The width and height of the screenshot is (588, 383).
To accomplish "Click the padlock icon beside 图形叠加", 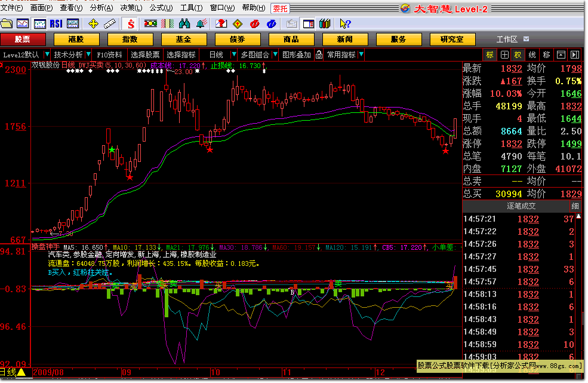I will pos(319,55).
